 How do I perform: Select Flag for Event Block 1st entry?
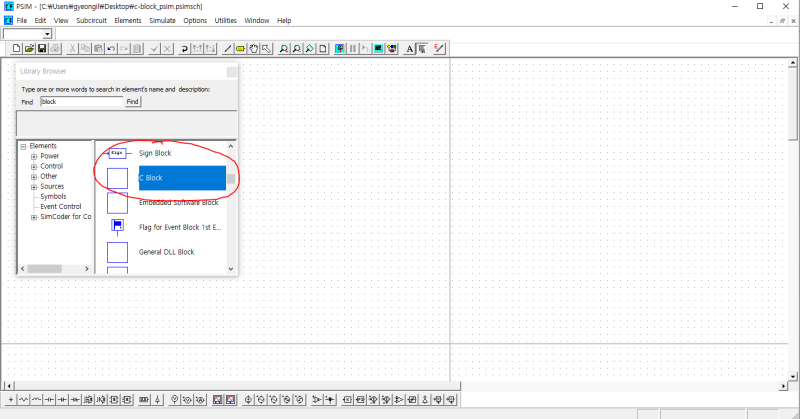click(x=180, y=227)
